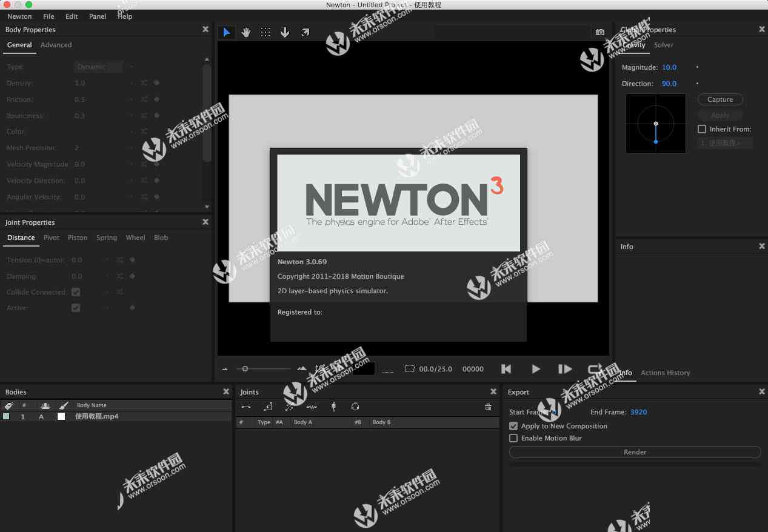This screenshot has width=768, height=532.
Task: Click the Bounciness keyframe diamond
Action: pos(156,116)
